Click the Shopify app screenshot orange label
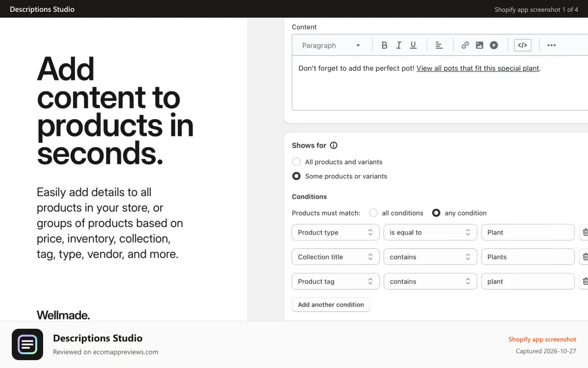Screen dimensions: 588x368 542,339
